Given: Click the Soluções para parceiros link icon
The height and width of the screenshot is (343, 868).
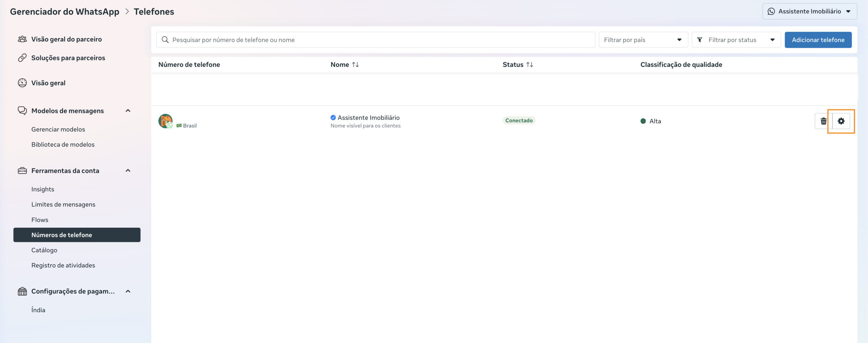Looking at the screenshot, I should click(x=22, y=58).
